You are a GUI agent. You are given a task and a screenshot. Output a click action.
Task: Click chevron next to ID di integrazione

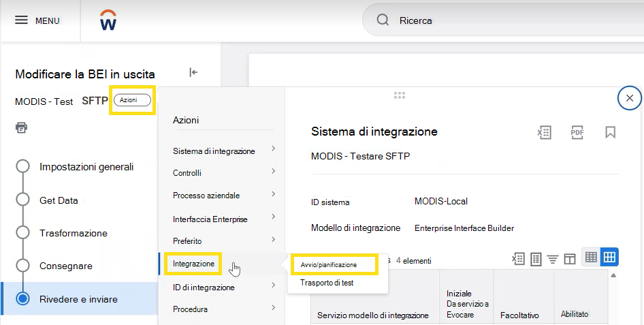coord(274,285)
